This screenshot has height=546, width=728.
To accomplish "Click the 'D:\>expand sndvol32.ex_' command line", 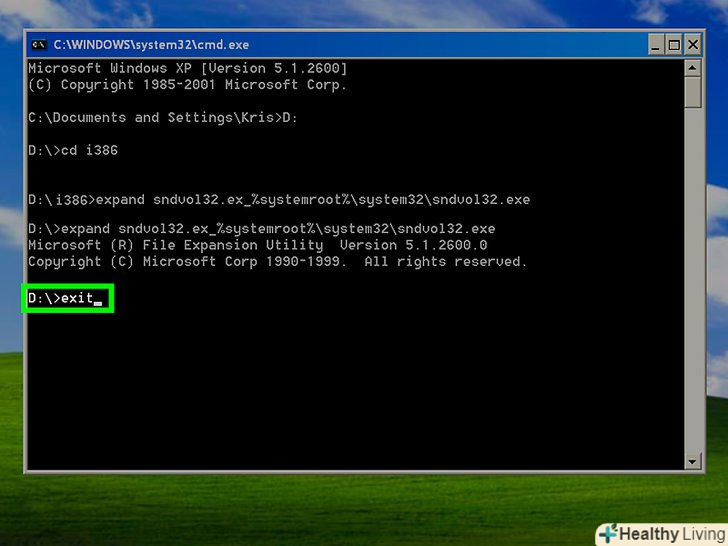I will (x=261, y=229).
